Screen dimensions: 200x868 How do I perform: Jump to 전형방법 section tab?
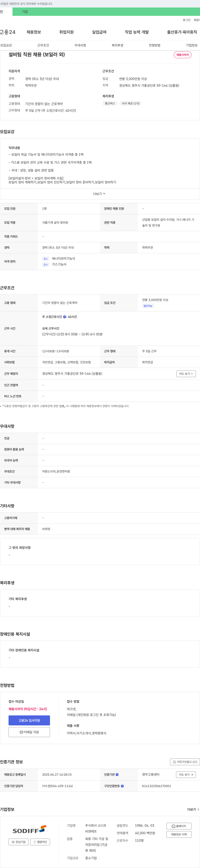point(155,45)
